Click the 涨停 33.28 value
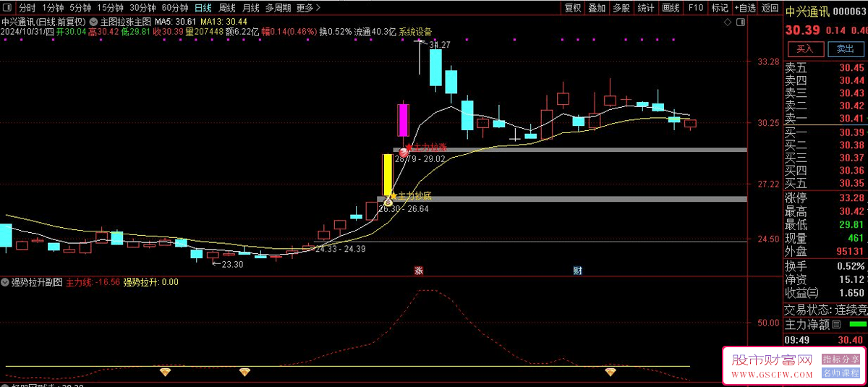The height and width of the screenshot is (387, 868). pyautogui.click(x=852, y=197)
